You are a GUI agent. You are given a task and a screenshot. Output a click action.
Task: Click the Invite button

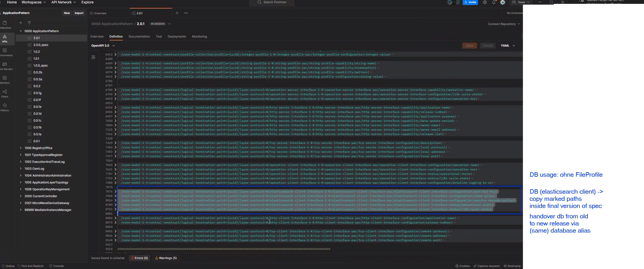470,2
